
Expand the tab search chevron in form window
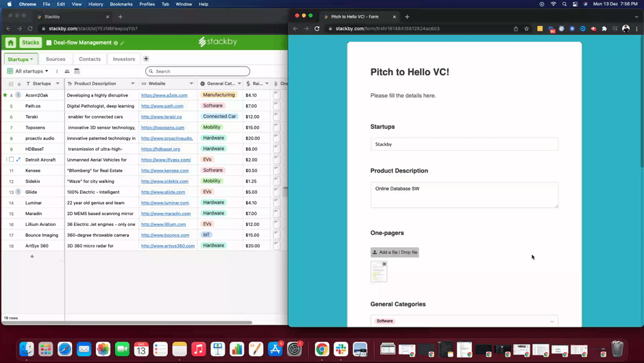tap(636, 17)
